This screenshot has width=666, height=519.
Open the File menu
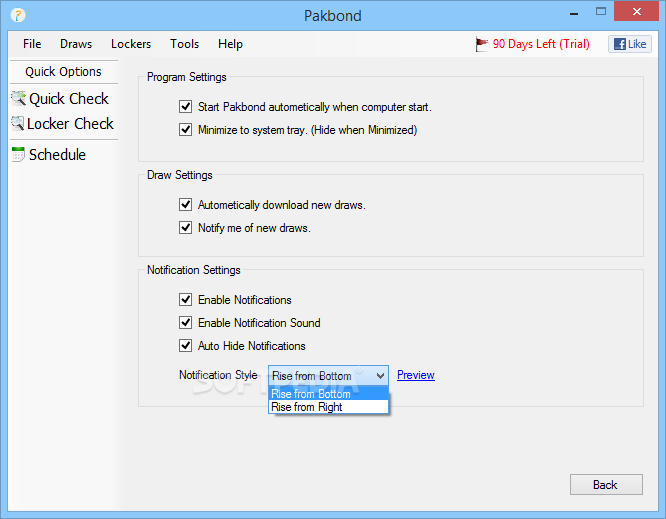32,44
